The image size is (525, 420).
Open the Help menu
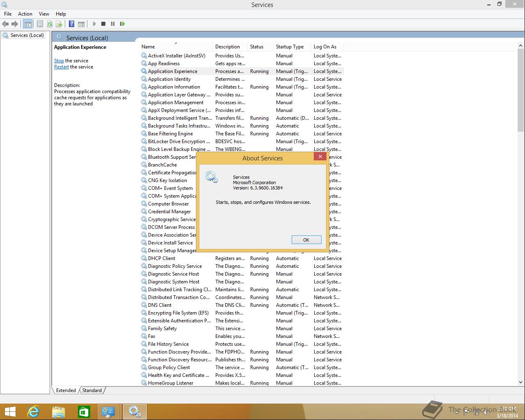pos(61,14)
